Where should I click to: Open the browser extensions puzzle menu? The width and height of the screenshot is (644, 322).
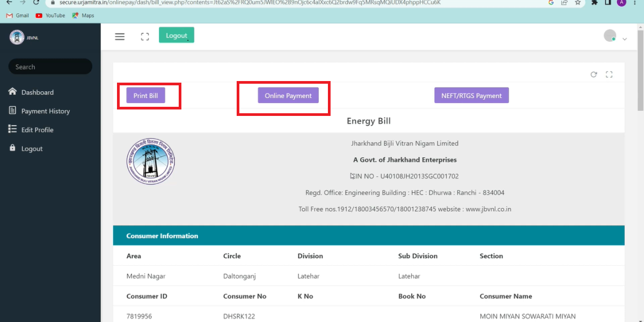pos(595,3)
